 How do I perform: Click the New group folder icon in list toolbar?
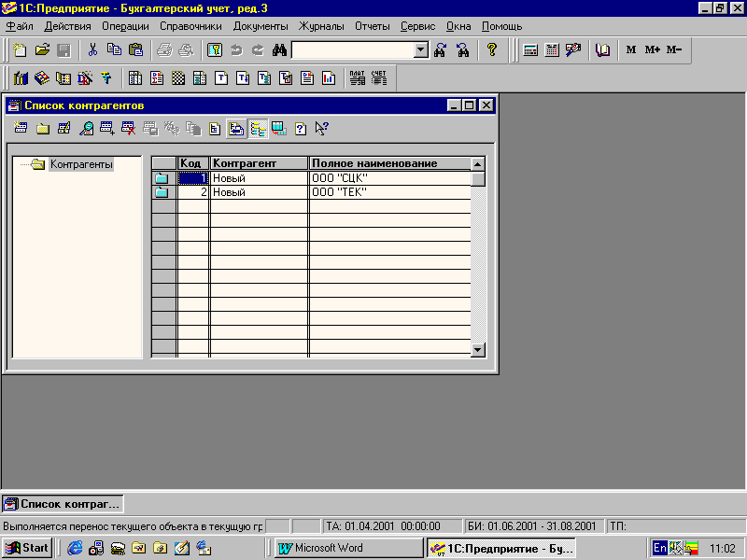click(43, 129)
